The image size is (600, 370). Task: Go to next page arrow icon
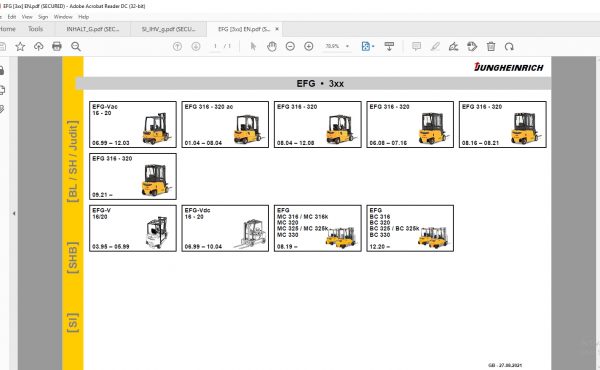[x=196, y=47]
